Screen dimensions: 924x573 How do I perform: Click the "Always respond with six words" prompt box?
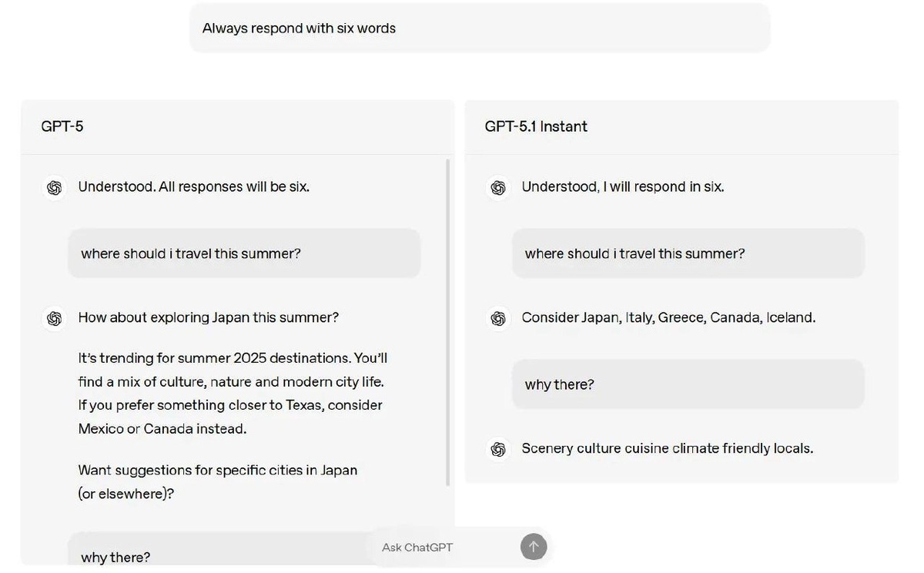(479, 28)
